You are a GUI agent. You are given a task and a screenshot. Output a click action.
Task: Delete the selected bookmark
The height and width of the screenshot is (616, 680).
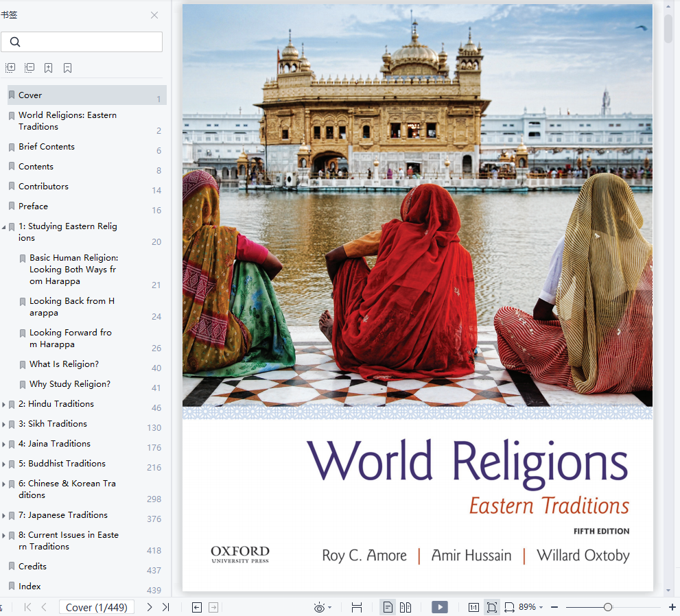coord(68,68)
